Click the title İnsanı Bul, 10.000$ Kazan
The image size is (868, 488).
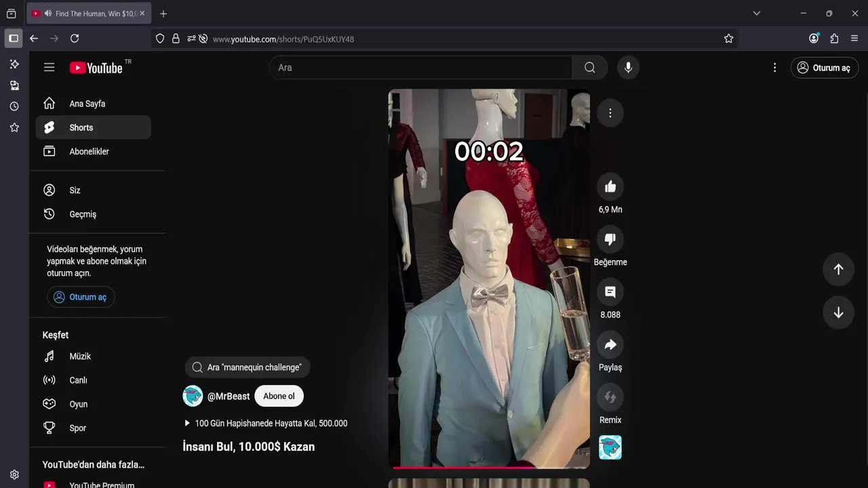click(249, 447)
